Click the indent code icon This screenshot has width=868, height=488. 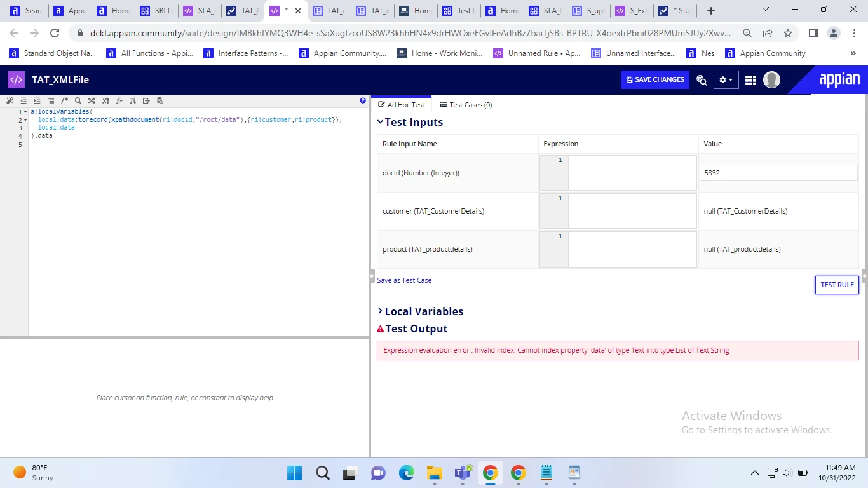[37, 100]
